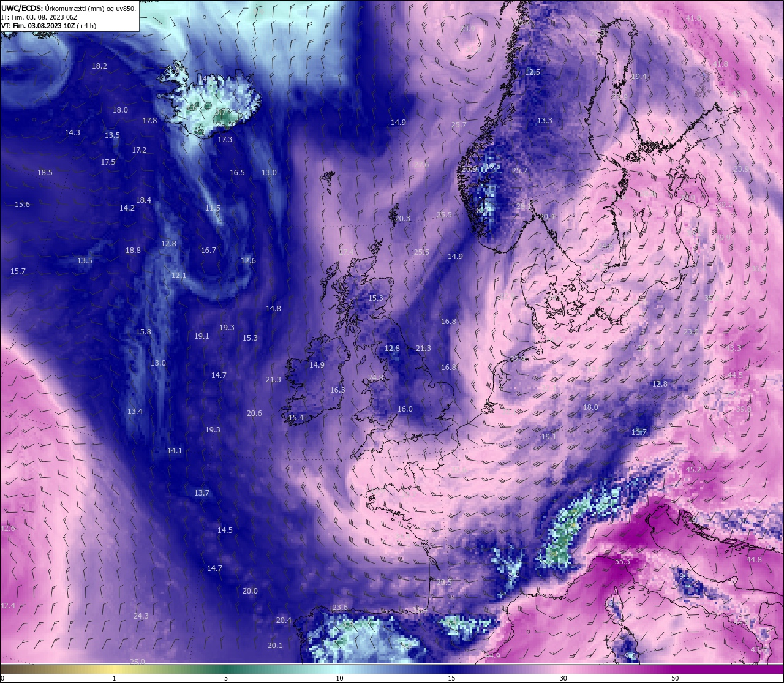Screen dimensions: 784x683
Task: Click the 16.5 value label
Action: point(237,172)
